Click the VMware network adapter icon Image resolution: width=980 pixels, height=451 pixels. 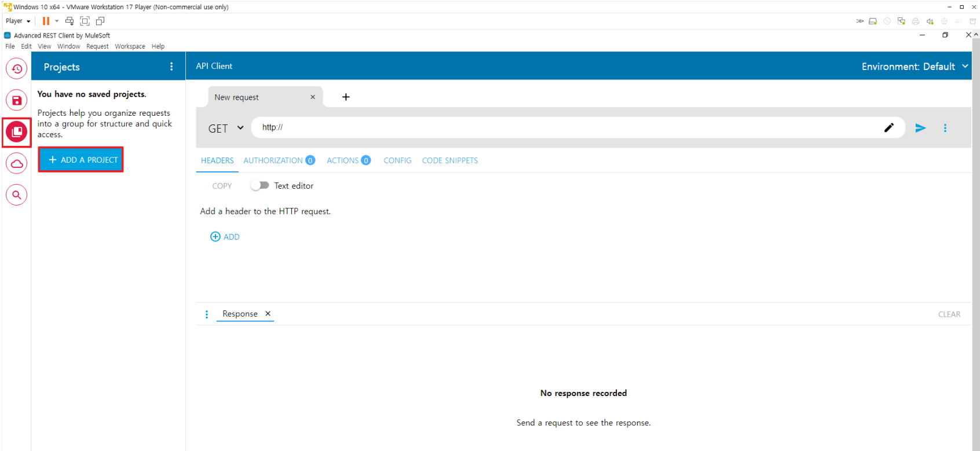click(901, 21)
